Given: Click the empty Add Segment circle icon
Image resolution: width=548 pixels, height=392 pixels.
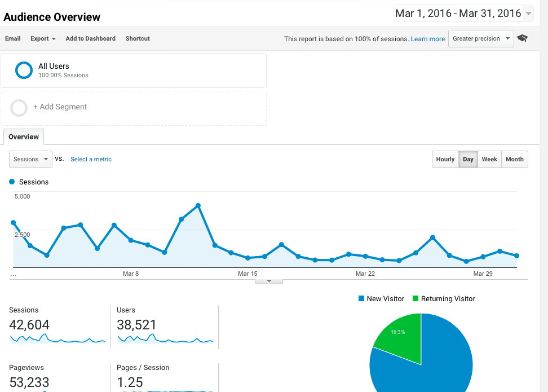Looking at the screenshot, I should pyautogui.click(x=19, y=108).
